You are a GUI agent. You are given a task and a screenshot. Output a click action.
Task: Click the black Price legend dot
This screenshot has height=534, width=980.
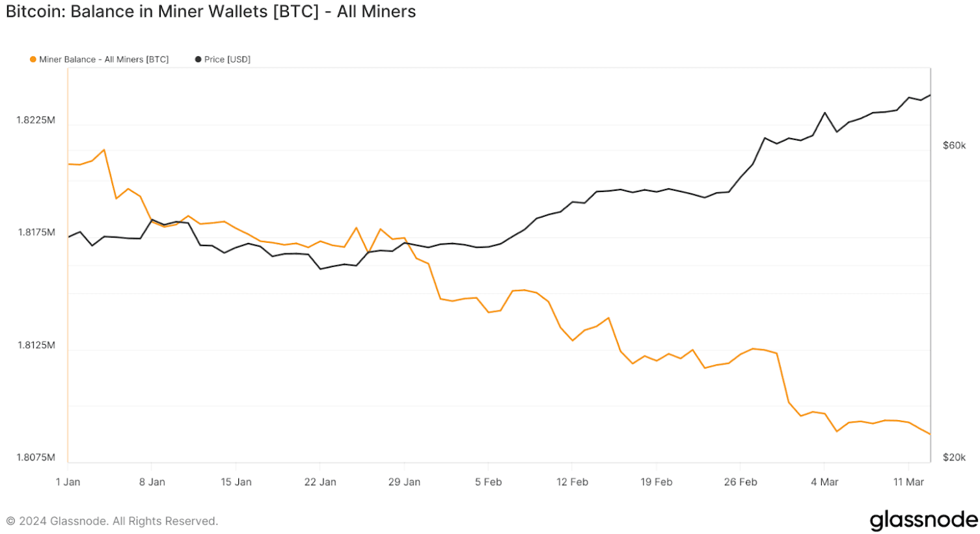198,59
